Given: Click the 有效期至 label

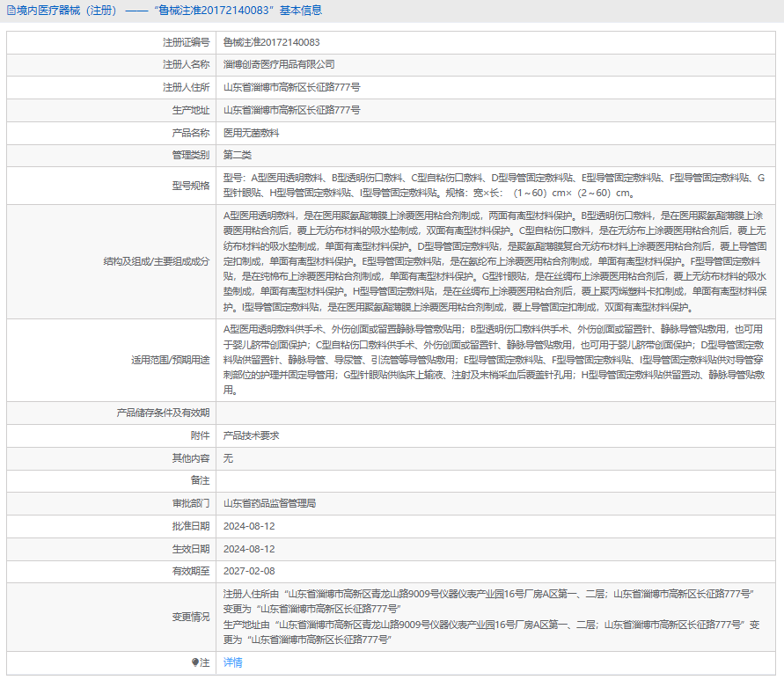Looking at the screenshot, I should tap(191, 571).
